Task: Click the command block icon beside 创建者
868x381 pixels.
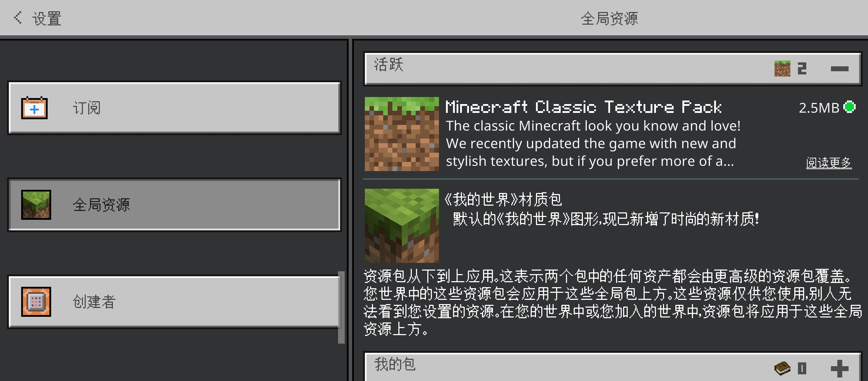Action: (36, 302)
